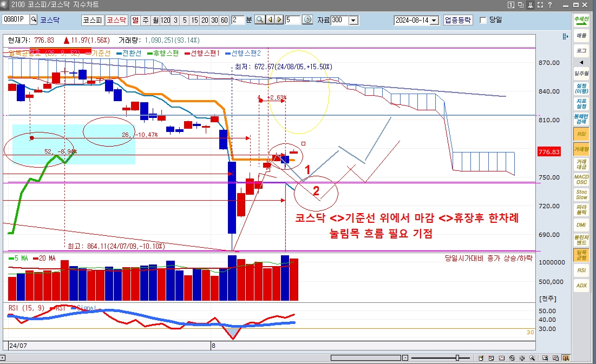Open 지표설정 indicator settings
Screen dimensions: 596x364
(581, 103)
